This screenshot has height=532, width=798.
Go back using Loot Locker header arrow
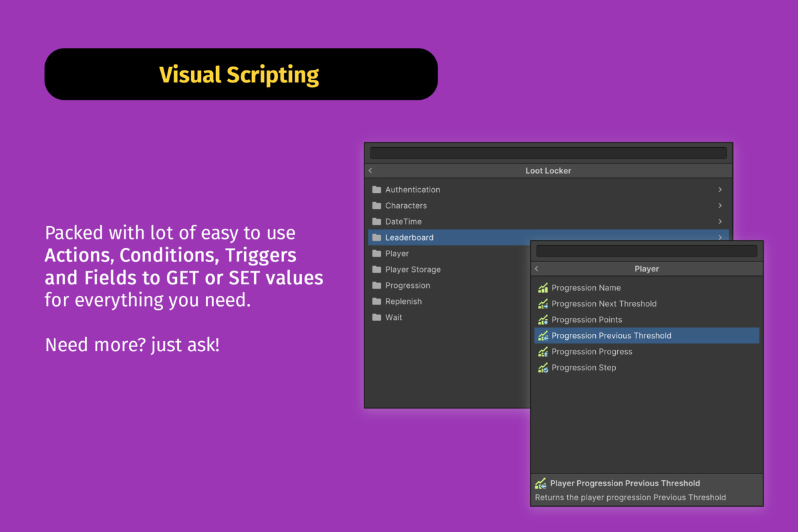[x=370, y=171]
